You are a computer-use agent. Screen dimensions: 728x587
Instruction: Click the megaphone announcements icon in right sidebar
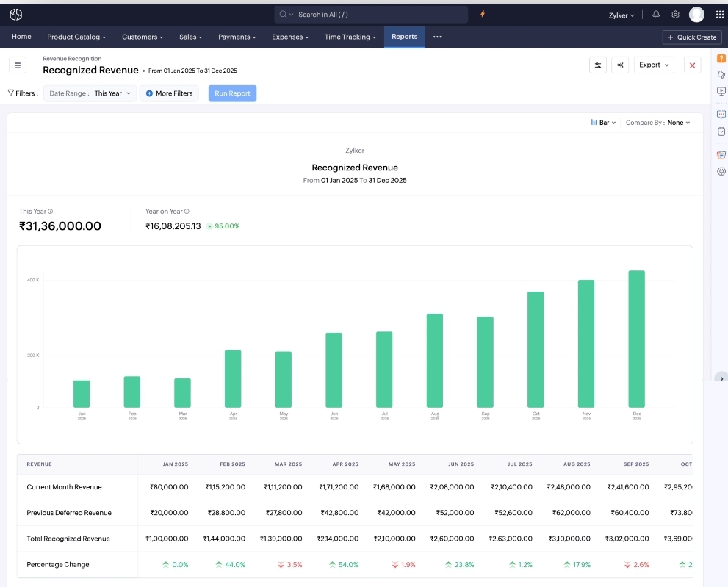pos(721,74)
